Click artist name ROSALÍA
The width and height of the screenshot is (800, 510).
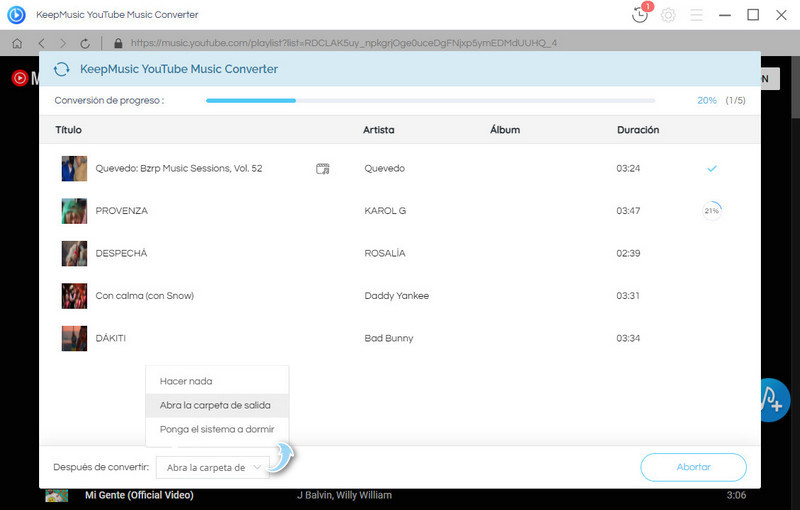click(x=385, y=253)
